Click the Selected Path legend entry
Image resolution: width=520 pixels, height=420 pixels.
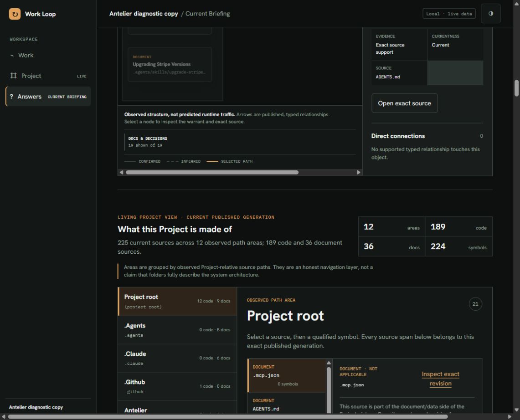(230, 161)
